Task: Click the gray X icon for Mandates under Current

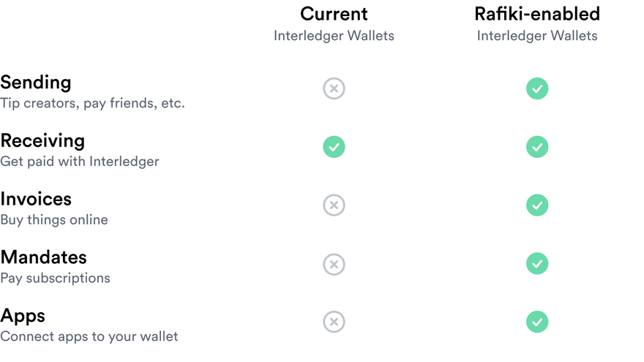Action: (334, 264)
